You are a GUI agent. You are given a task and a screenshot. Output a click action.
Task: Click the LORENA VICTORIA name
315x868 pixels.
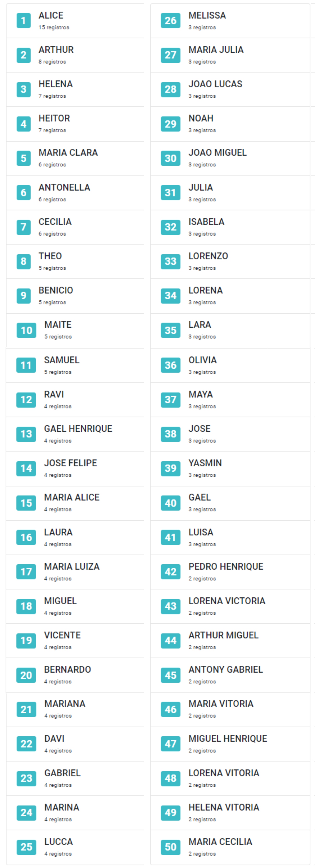pos(227,601)
